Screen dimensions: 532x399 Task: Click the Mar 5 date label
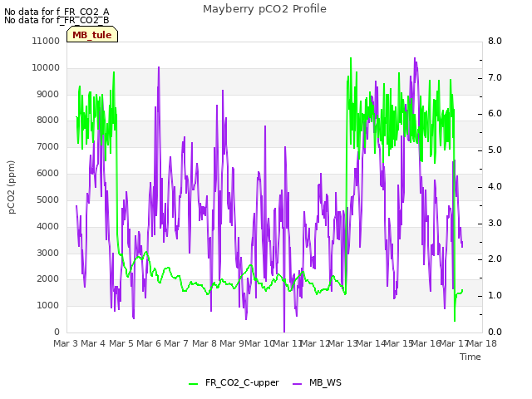121,343
